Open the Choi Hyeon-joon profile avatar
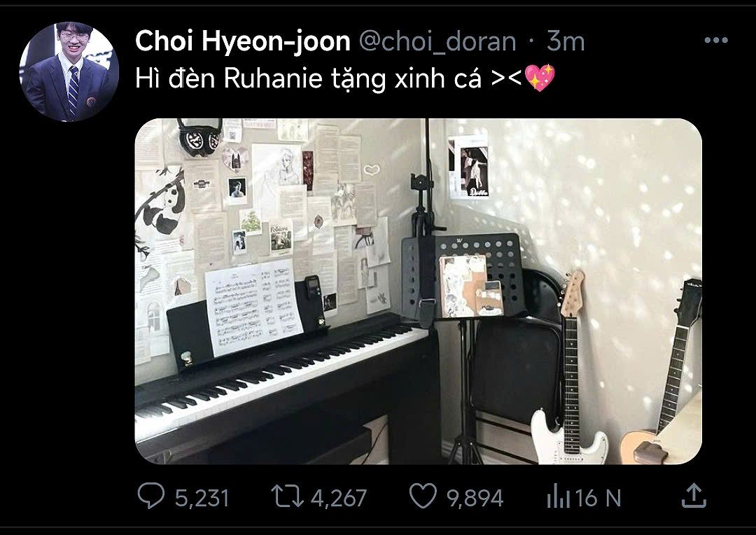 [69, 71]
